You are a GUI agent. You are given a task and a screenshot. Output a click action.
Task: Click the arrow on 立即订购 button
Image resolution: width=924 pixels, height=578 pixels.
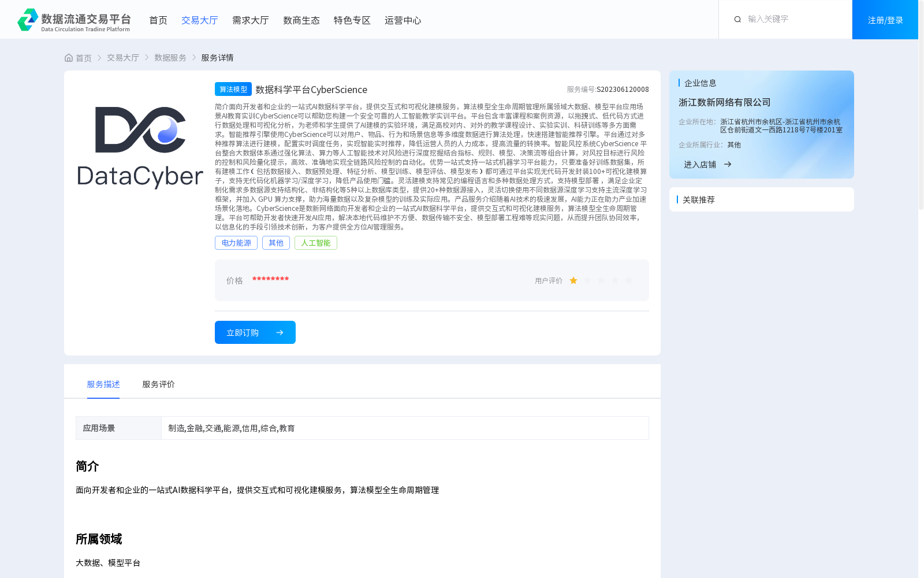[x=280, y=332]
